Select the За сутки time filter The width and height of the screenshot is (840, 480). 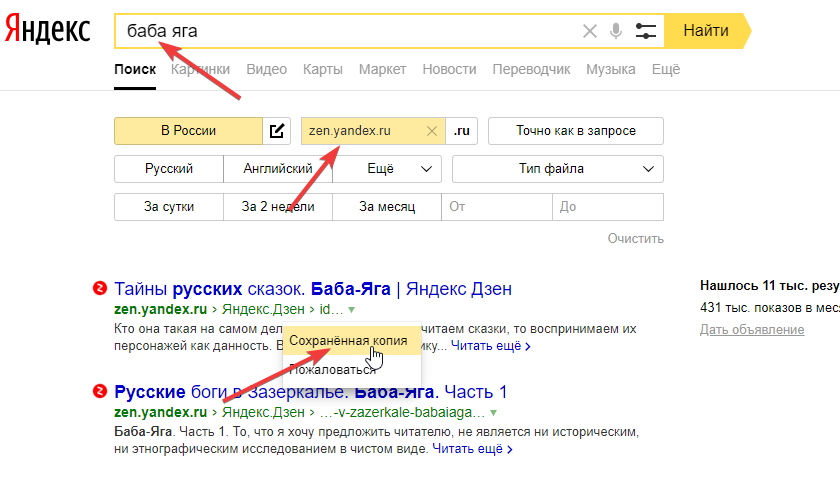click(169, 207)
